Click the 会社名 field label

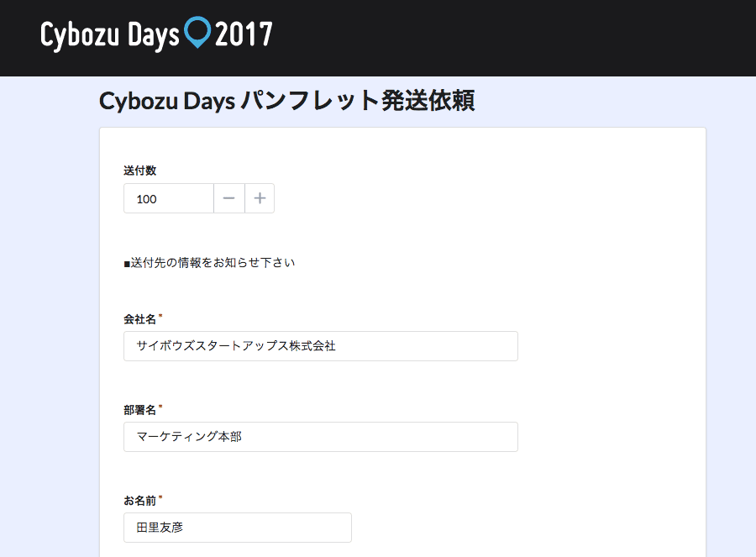140,319
